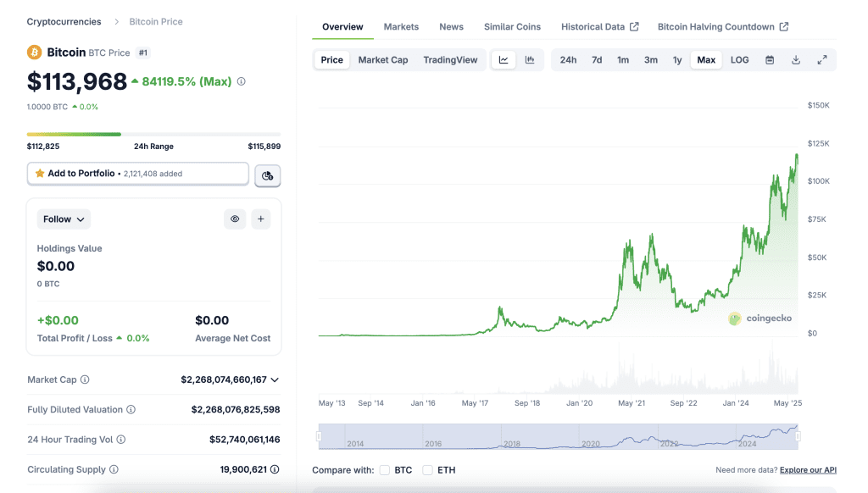This screenshot has width=868, height=493.
Task: Click info icon beside 19,900,621 supply value
Action: point(275,469)
